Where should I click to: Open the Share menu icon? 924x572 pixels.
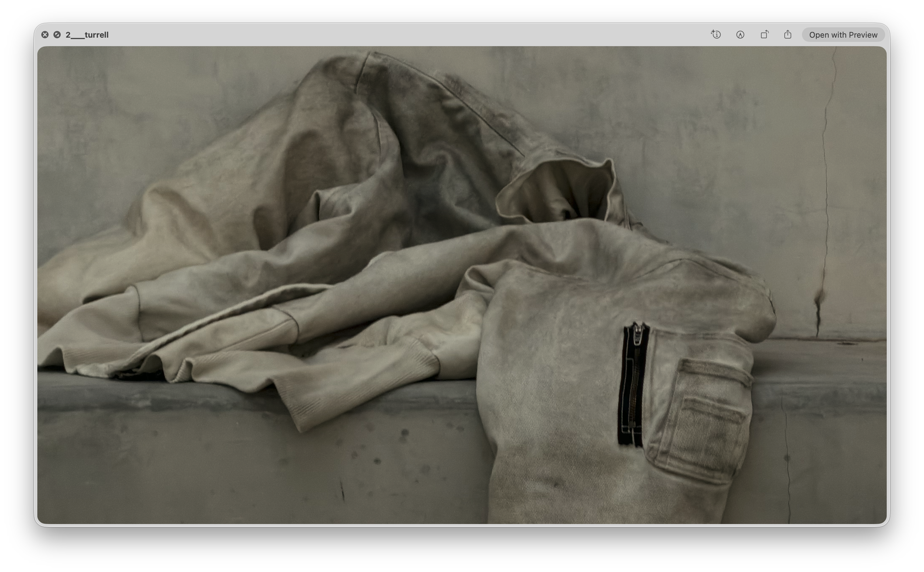coord(788,34)
